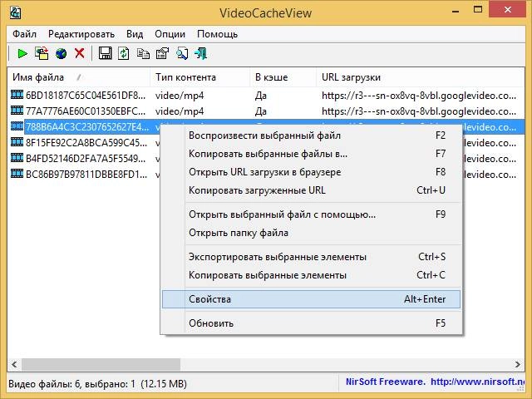Sort by URL загрузки column header
532x399 pixels.
(421, 77)
